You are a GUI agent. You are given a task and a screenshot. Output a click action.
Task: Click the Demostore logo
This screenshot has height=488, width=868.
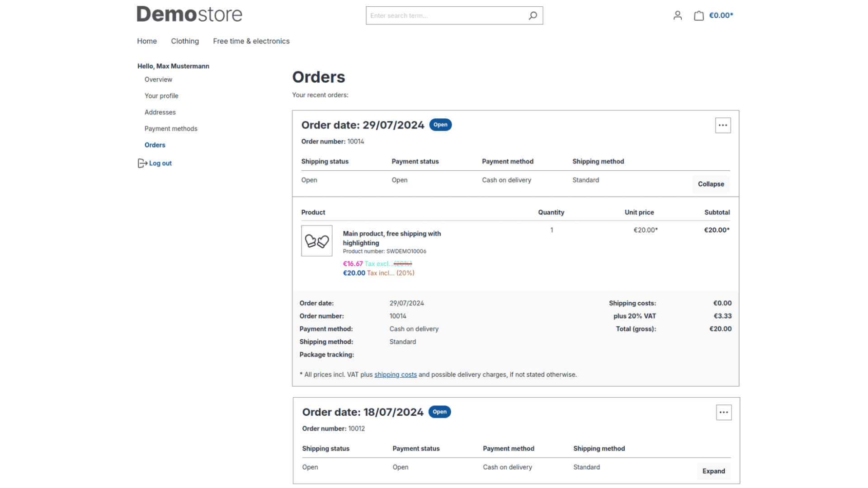coord(189,14)
